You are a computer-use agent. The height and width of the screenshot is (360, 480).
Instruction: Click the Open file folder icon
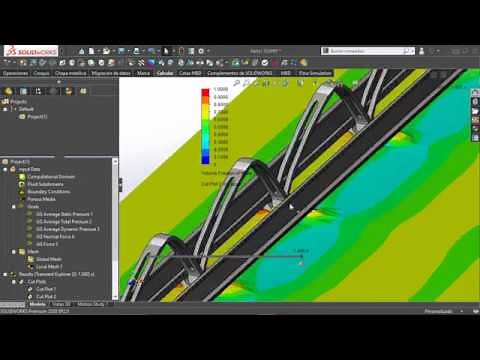pos(106,51)
